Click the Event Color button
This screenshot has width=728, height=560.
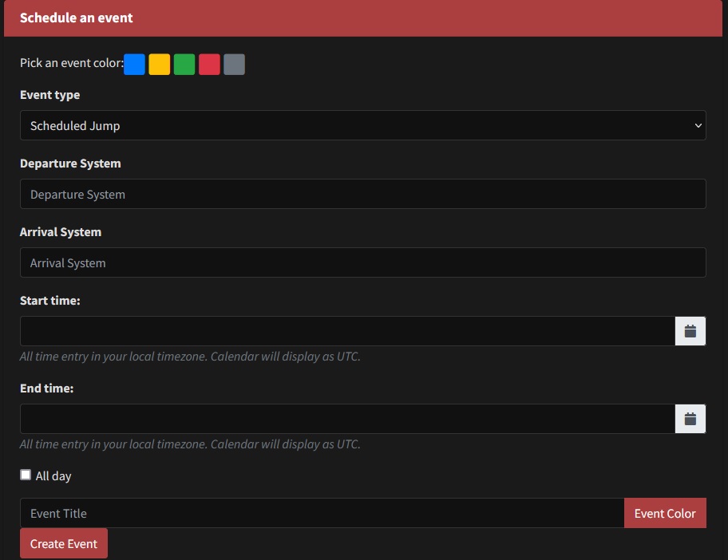(x=665, y=513)
